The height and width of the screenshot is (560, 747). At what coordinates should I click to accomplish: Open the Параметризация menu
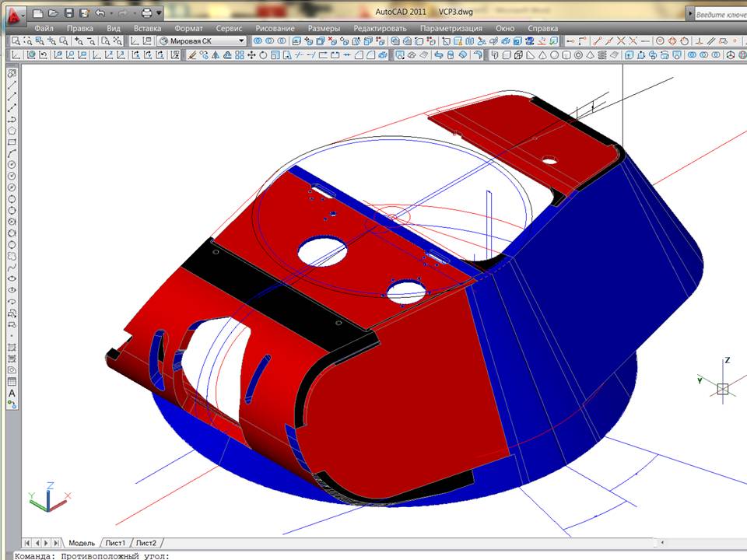pos(451,29)
